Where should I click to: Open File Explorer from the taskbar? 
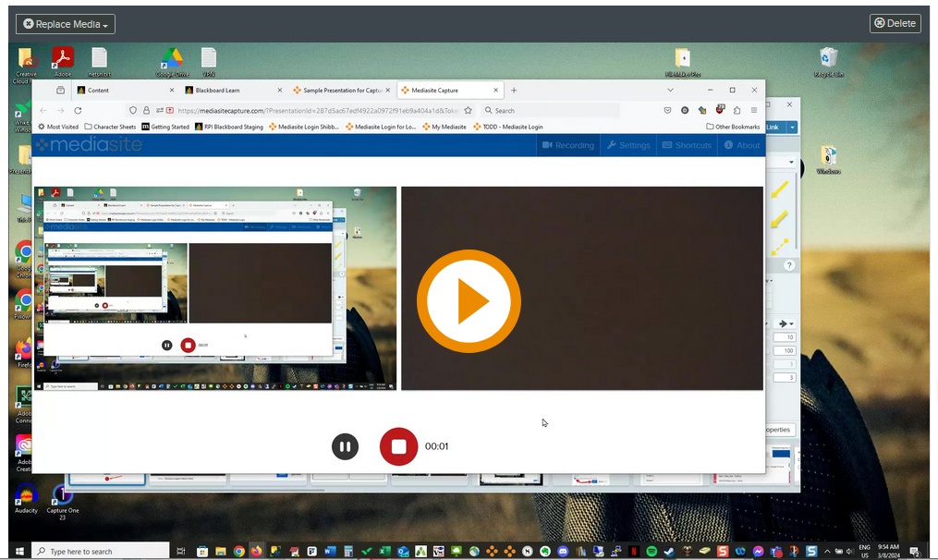[x=221, y=552]
